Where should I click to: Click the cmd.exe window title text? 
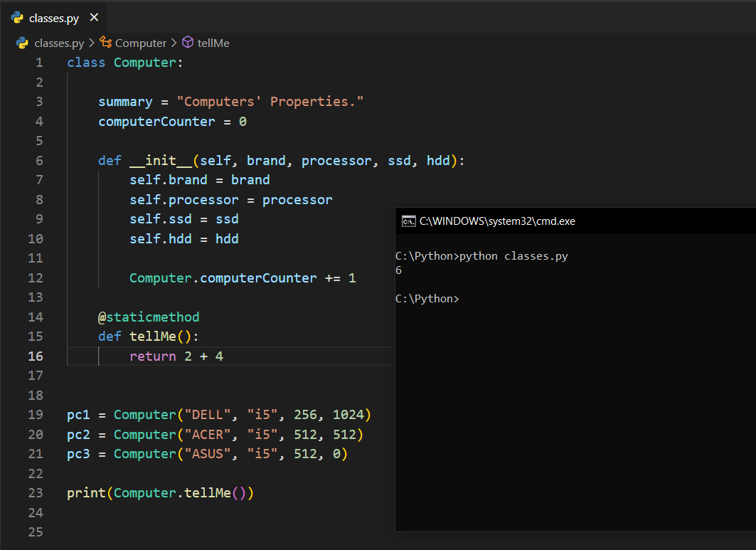(497, 221)
